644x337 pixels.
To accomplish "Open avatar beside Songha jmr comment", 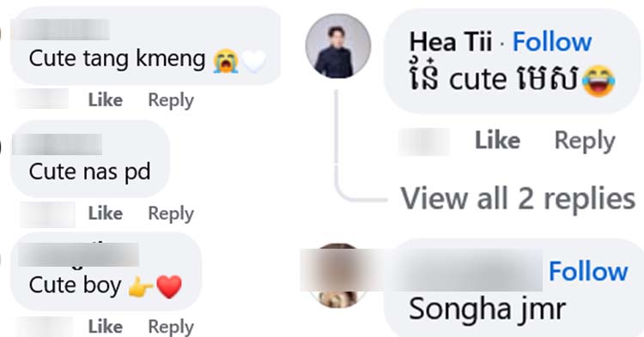I will point(337,275).
